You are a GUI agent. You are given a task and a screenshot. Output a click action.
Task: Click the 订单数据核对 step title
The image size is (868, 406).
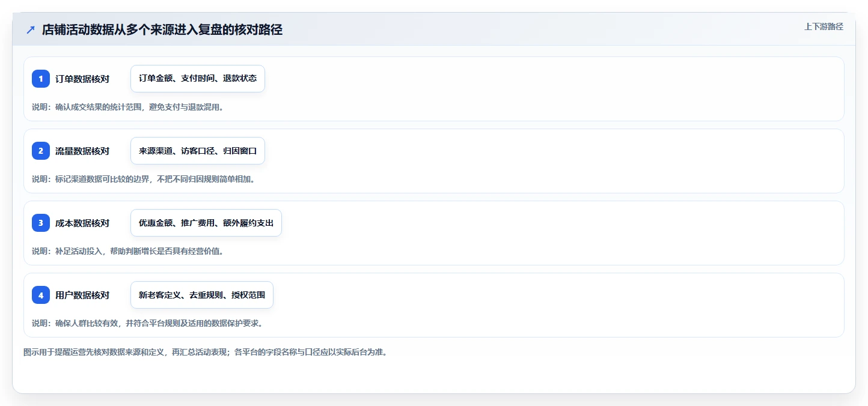tap(82, 79)
